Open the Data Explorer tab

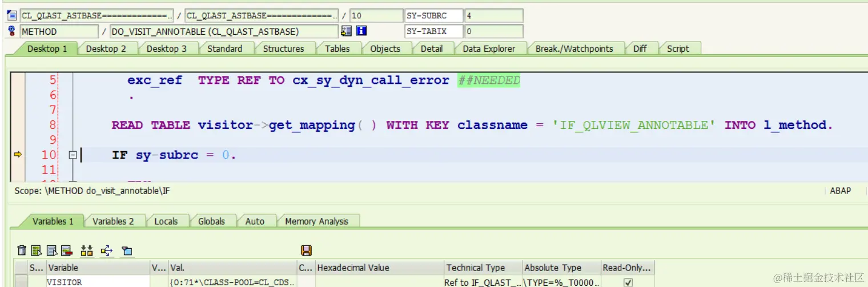(489, 48)
